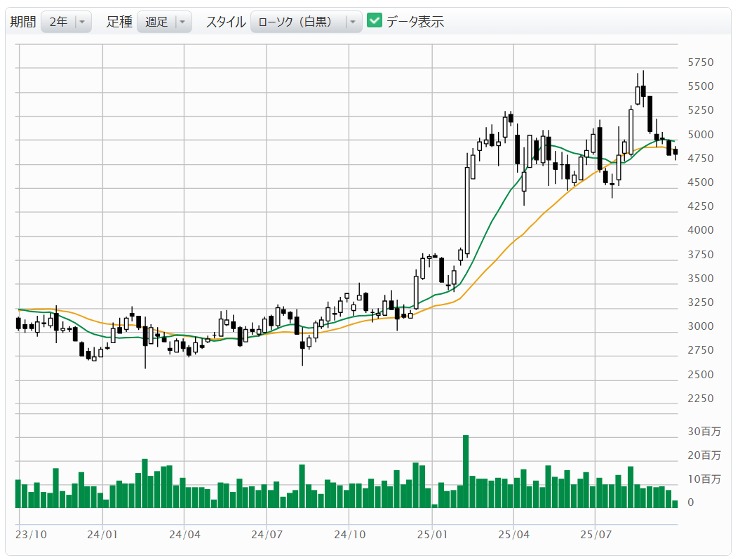Open the 期間 dropdown showing 2年
The image size is (733, 560).
click(66, 22)
